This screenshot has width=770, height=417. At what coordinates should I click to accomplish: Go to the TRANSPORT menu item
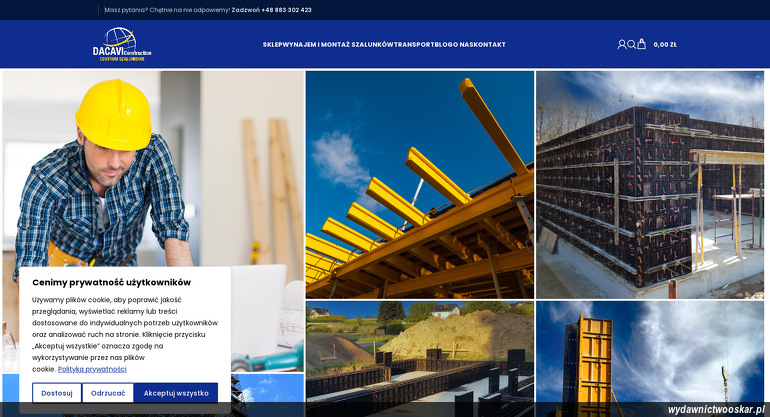[x=414, y=45]
